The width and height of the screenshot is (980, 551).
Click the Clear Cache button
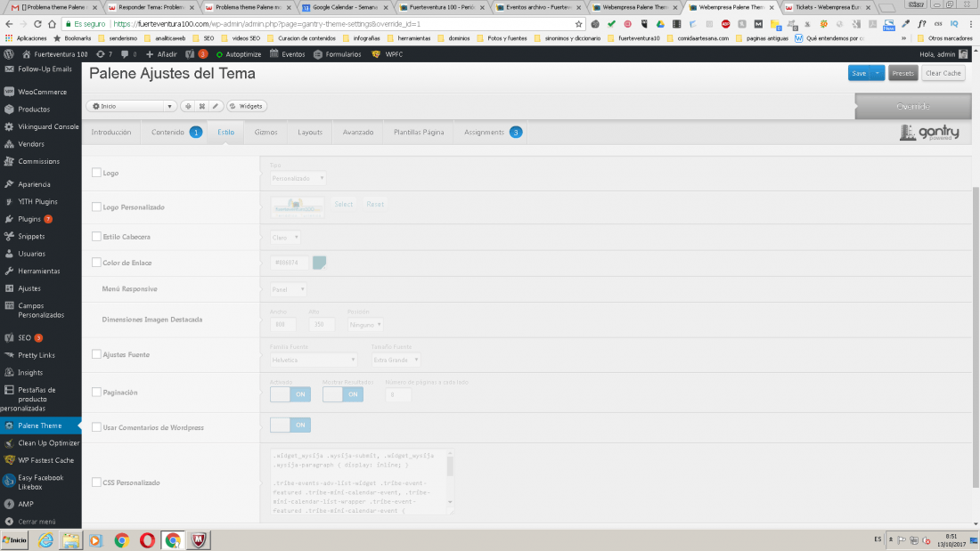[943, 73]
